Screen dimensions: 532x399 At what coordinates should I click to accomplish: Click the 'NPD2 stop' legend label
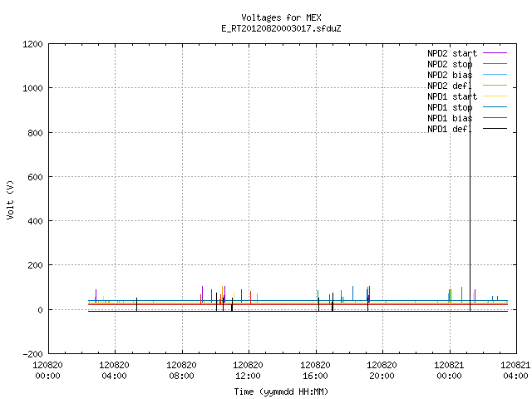point(450,64)
